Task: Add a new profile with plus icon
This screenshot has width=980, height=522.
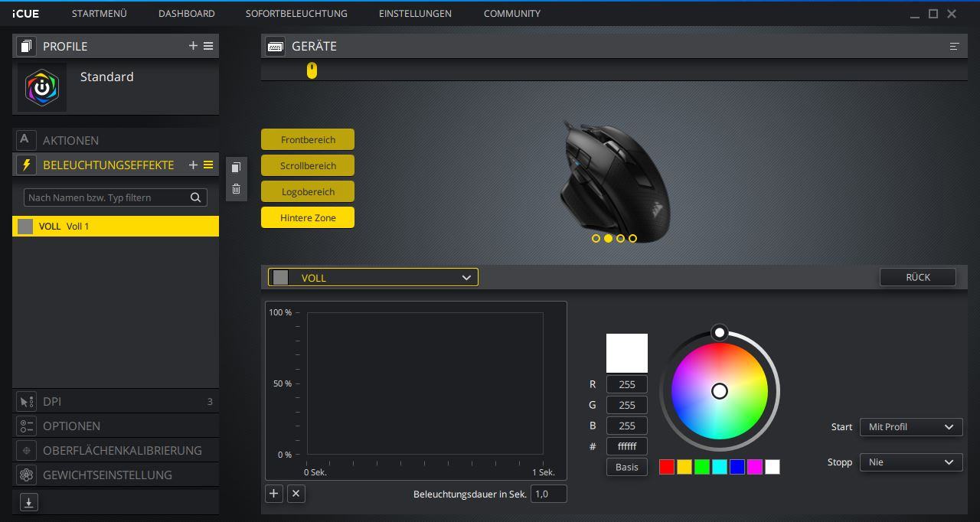Action: (x=193, y=46)
